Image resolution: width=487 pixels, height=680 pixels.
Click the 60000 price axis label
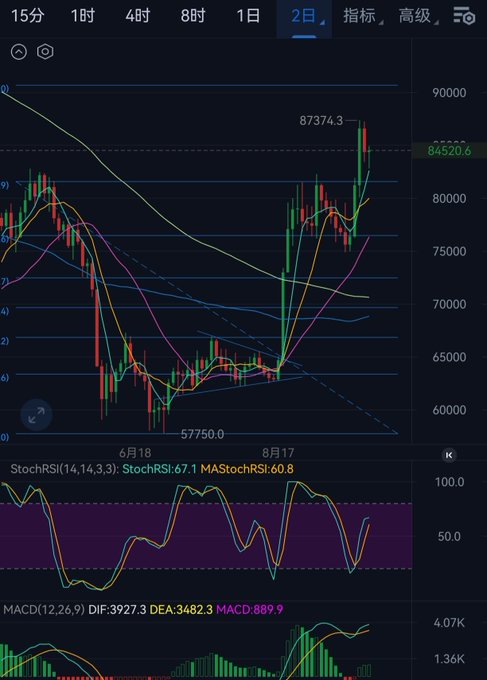(449, 410)
